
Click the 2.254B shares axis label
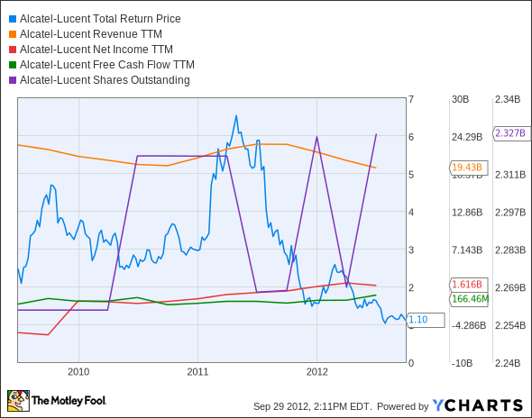click(510, 326)
